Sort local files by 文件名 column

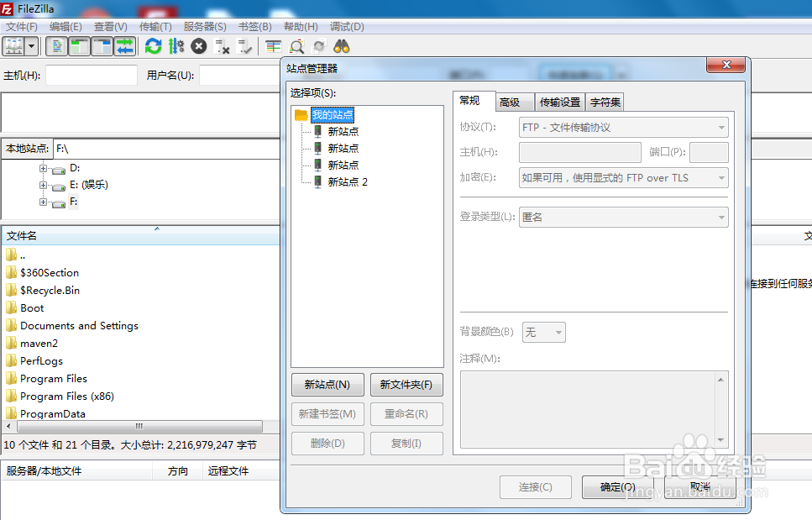click(140, 236)
